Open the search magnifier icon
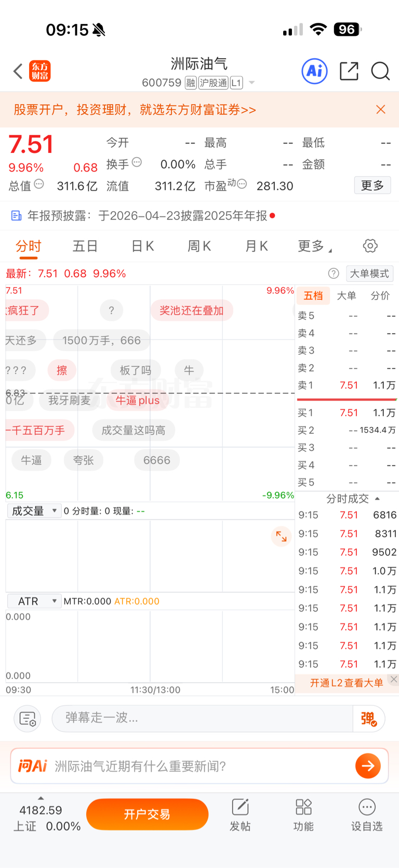Image resolution: width=399 pixels, height=868 pixels. pyautogui.click(x=380, y=71)
